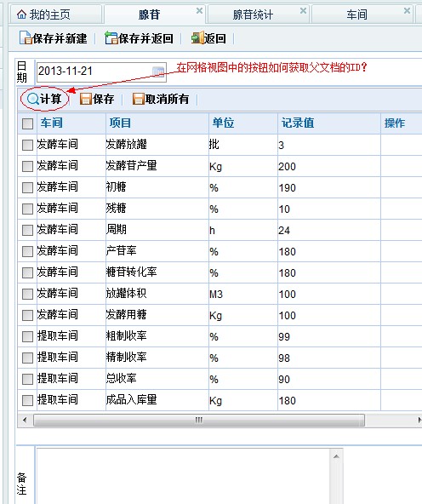Sort grid by 项目 column header
The image size is (422, 504).
coord(120,123)
